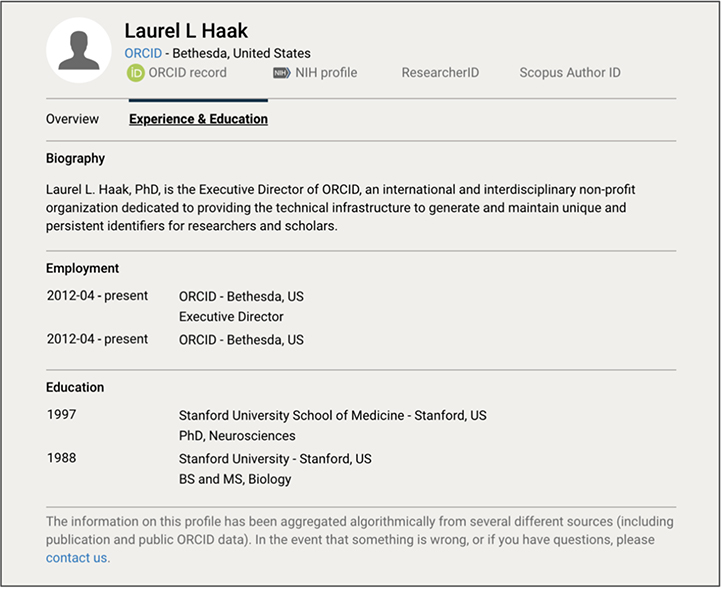Open the ResearcherID link
The height and width of the screenshot is (589, 722).
[x=441, y=73]
